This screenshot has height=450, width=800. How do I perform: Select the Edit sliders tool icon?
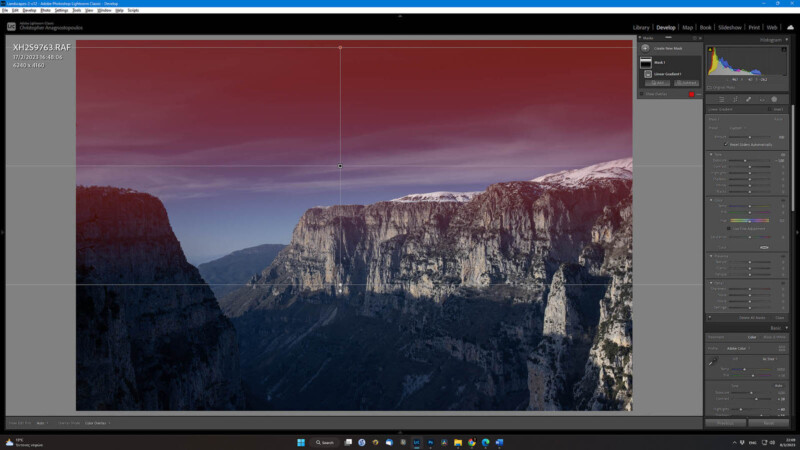point(721,99)
